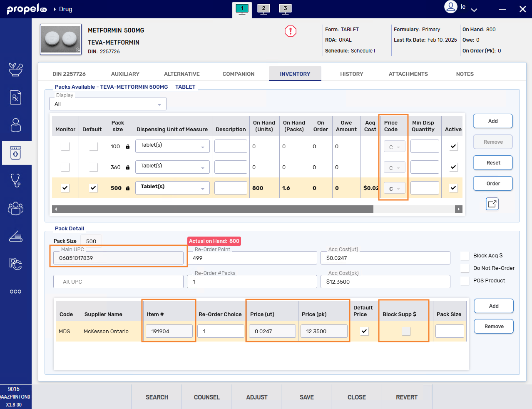Toggle Active checkbox for pack size 360
Screen dimensions: 532x409
tap(453, 167)
